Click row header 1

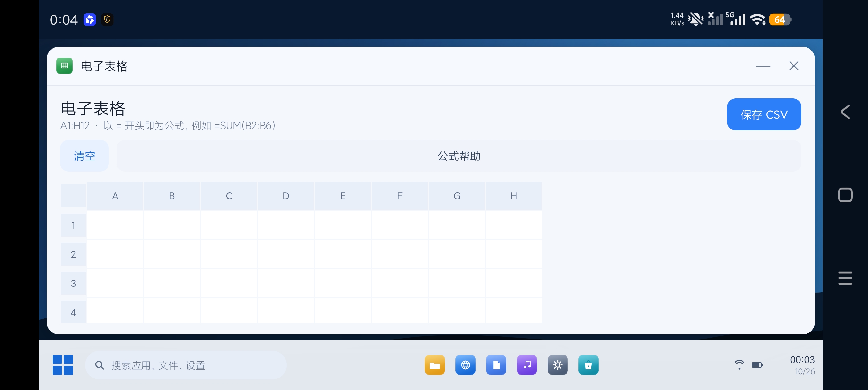point(73,225)
